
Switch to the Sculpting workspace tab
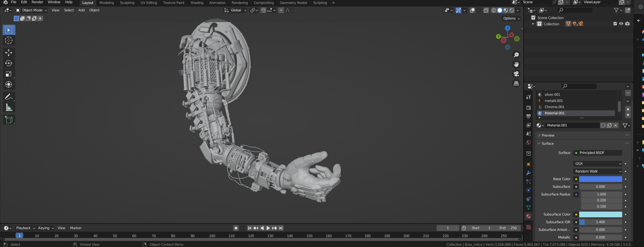pyautogui.click(x=127, y=3)
